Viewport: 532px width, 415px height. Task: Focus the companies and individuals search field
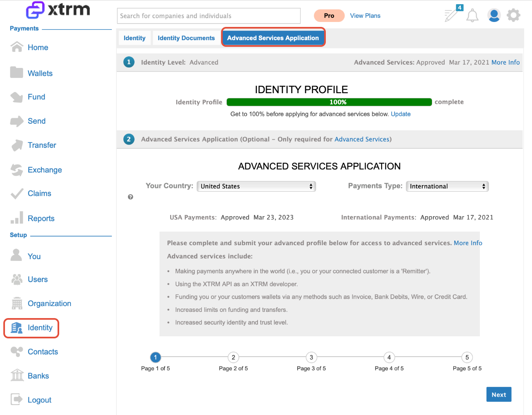pyautogui.click(x=209, y=16)
